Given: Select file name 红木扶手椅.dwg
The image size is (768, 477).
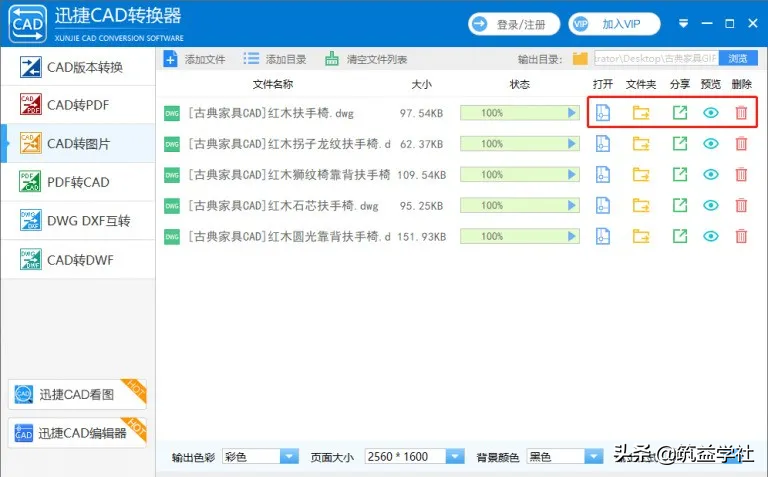Looking at the screenshot, I should 271,113.
